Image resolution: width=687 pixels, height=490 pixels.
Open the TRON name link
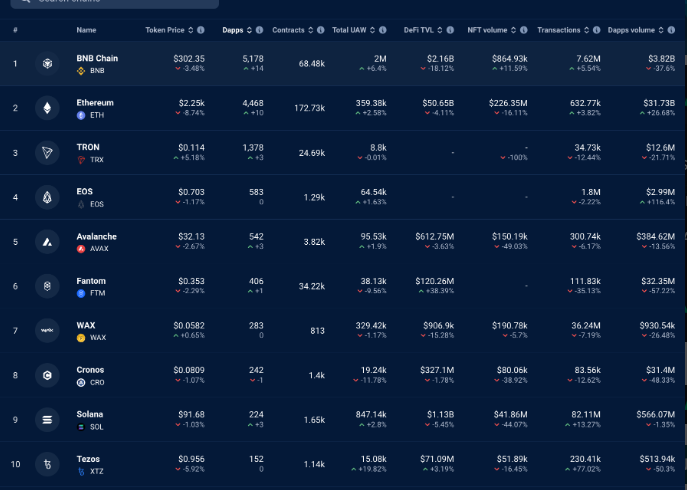point(88,147)
